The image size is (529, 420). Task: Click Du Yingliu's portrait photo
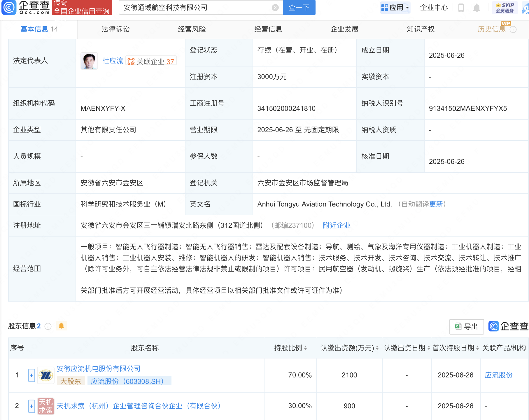[89, 61]
